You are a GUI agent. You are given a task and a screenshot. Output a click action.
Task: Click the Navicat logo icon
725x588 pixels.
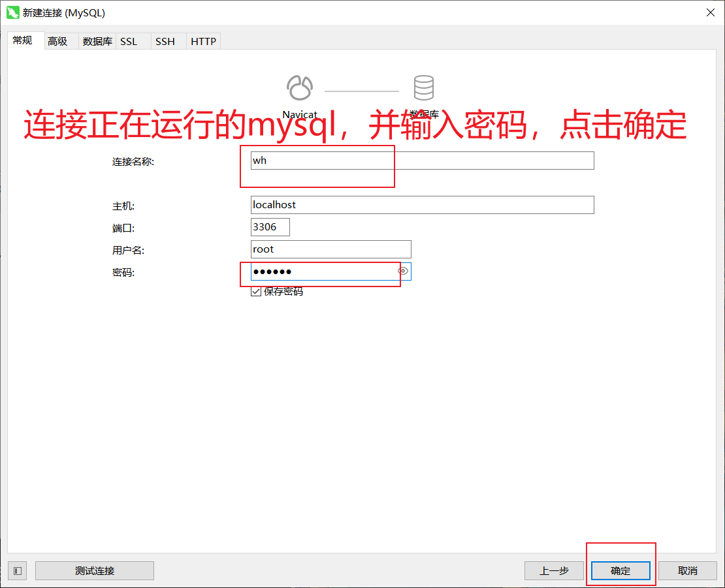point(300,87)
